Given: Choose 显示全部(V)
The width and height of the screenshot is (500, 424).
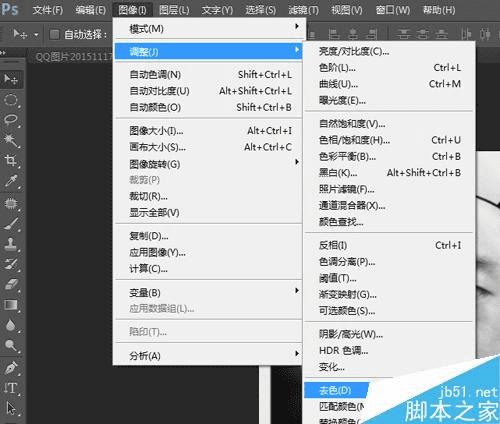Looking at the screenshot, I should click(x=208, y=213).
